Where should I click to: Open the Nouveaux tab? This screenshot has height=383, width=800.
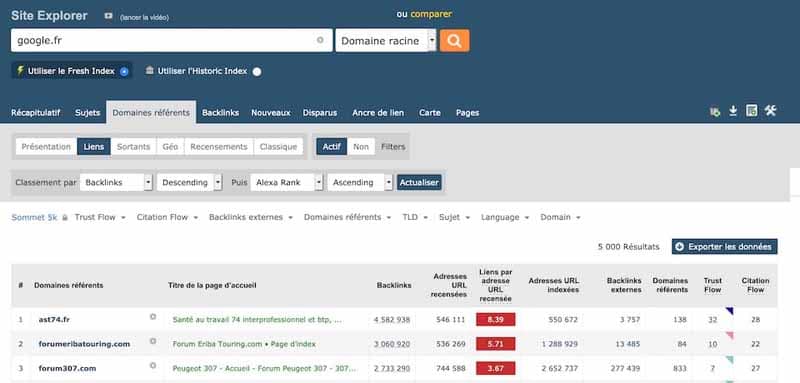[270, 113]
